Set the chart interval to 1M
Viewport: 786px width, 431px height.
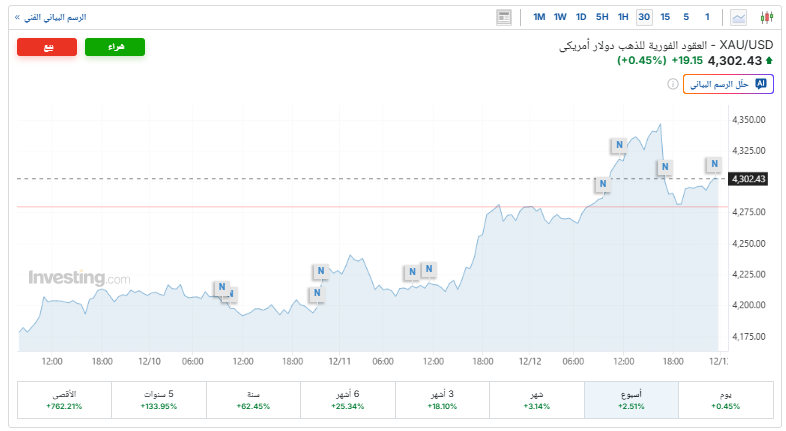tap(539, 17)
